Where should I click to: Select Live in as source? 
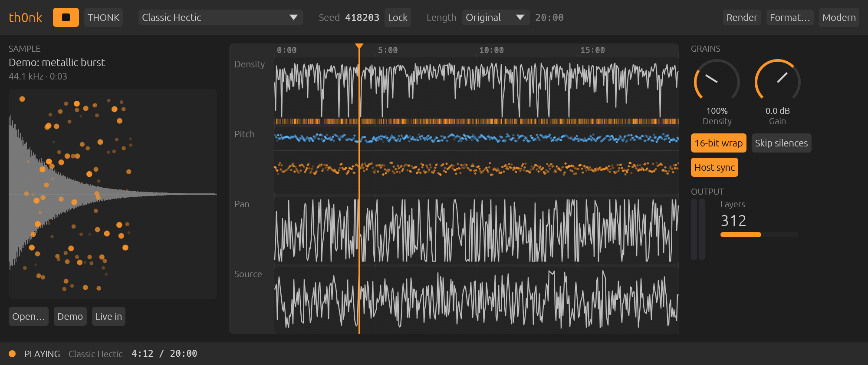(x=108, y=316)
